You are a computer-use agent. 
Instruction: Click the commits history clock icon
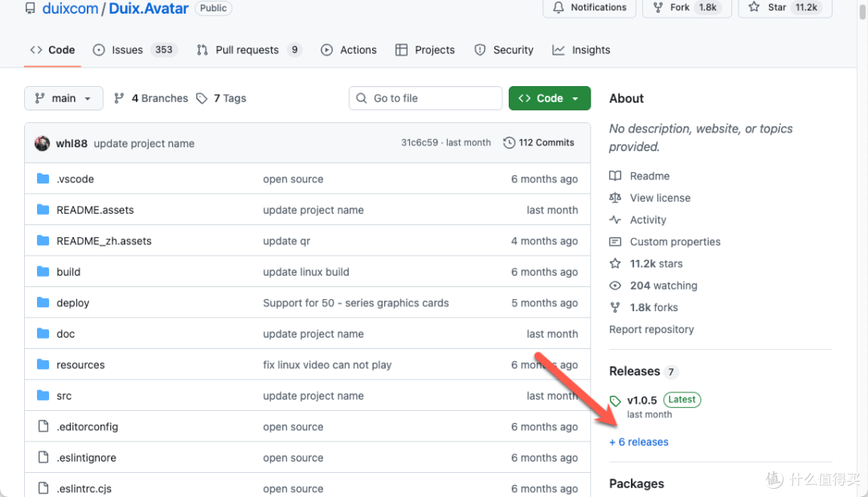[510, 143]
